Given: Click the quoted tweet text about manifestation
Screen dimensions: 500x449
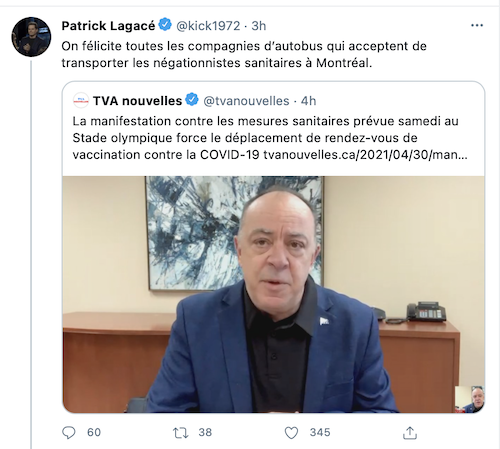Looking at the screenshot, I should pyautogui.click(x=270, y=138).
